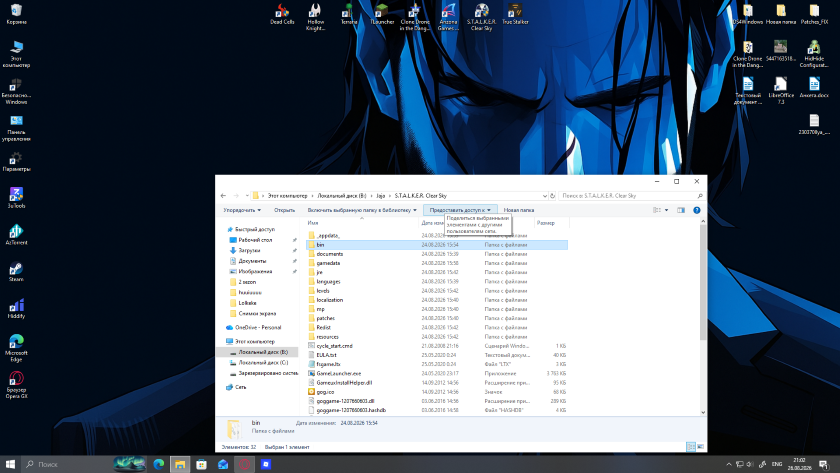The width and height of the screenshot is (840, 473).
Task: Open HidHide Configuration desktop icon
Action: click(x=814, y=54)
